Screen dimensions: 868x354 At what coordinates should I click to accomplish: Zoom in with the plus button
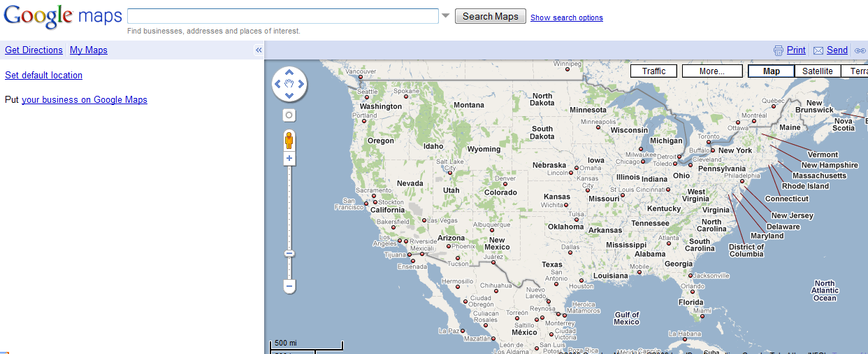tap(289, 159)
